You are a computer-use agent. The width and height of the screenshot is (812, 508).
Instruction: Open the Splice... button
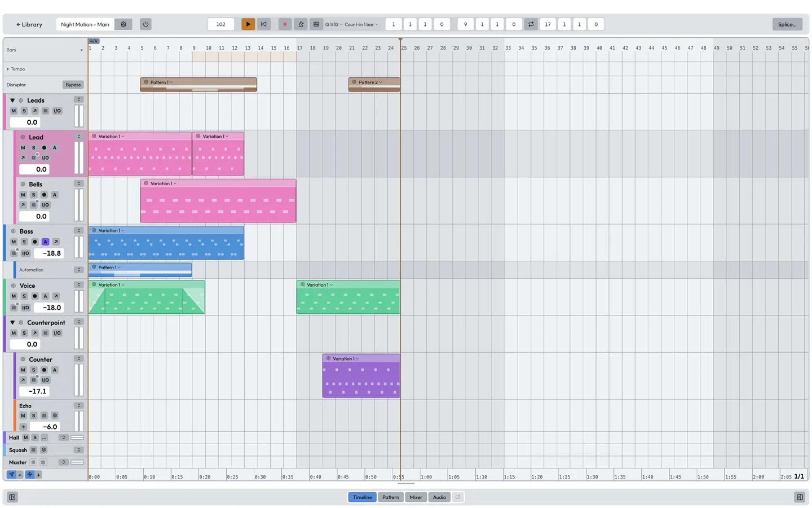click(x=787, y=24)
